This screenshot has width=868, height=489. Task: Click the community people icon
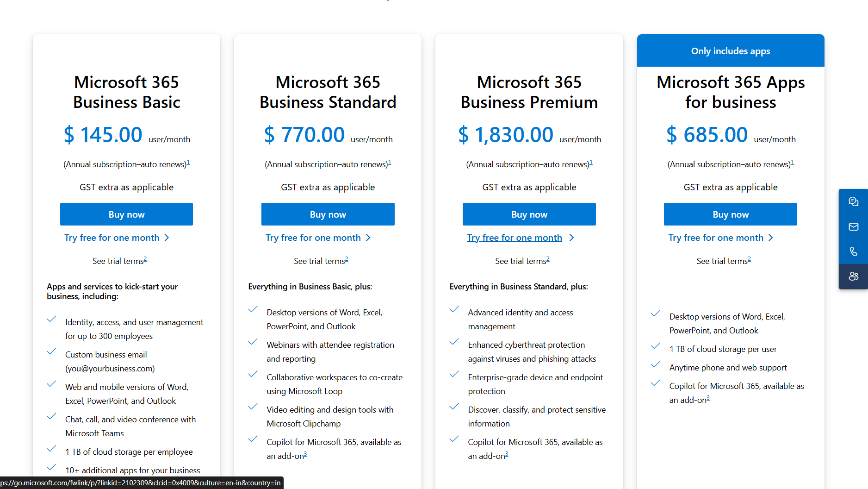pyautogui.click(x=853, y=276)
